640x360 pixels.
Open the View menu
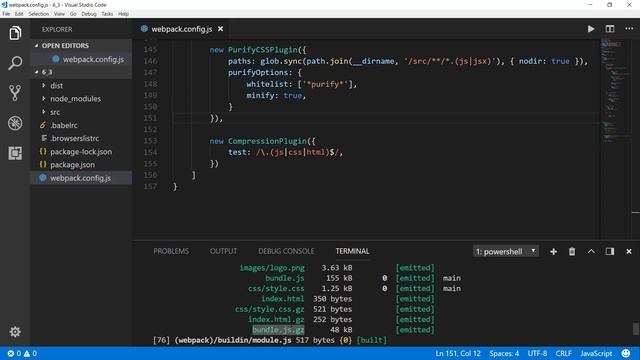[59, 14]
